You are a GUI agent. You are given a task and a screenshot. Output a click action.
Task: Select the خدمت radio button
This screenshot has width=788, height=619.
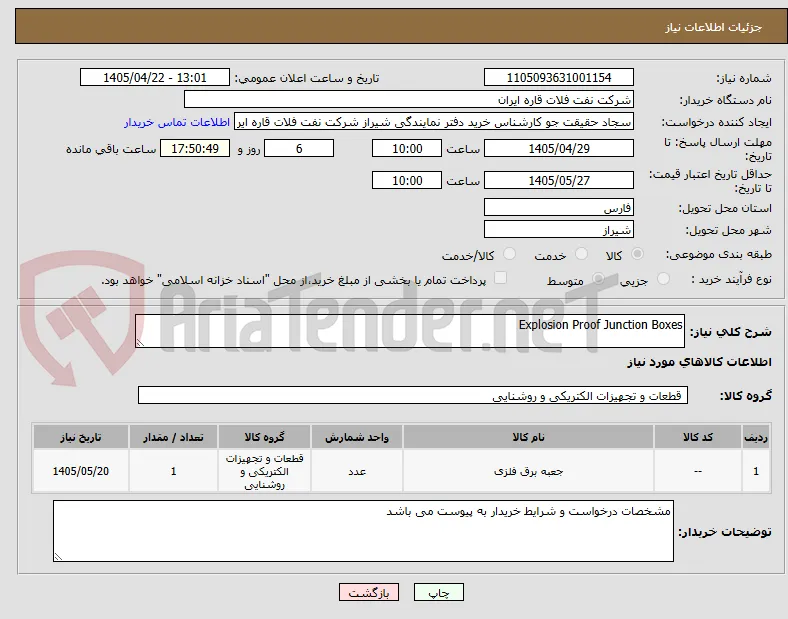tap(581, 254)
